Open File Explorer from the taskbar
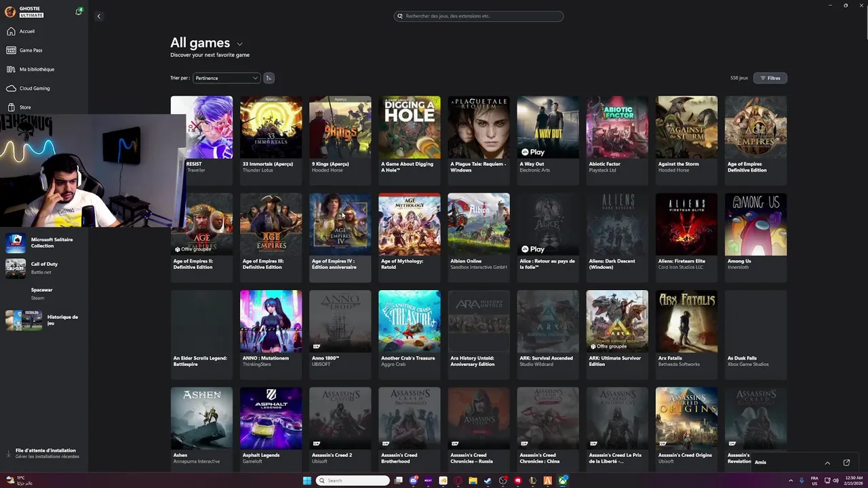Viewport: 868px width, 488px height. click(x=473, y=481)
